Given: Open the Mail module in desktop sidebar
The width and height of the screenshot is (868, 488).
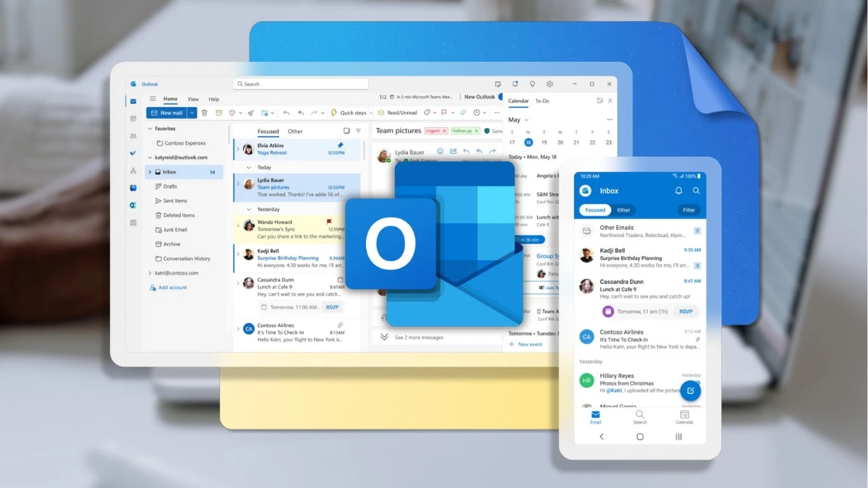Looking at the screenshot, I should click(133, 102).
